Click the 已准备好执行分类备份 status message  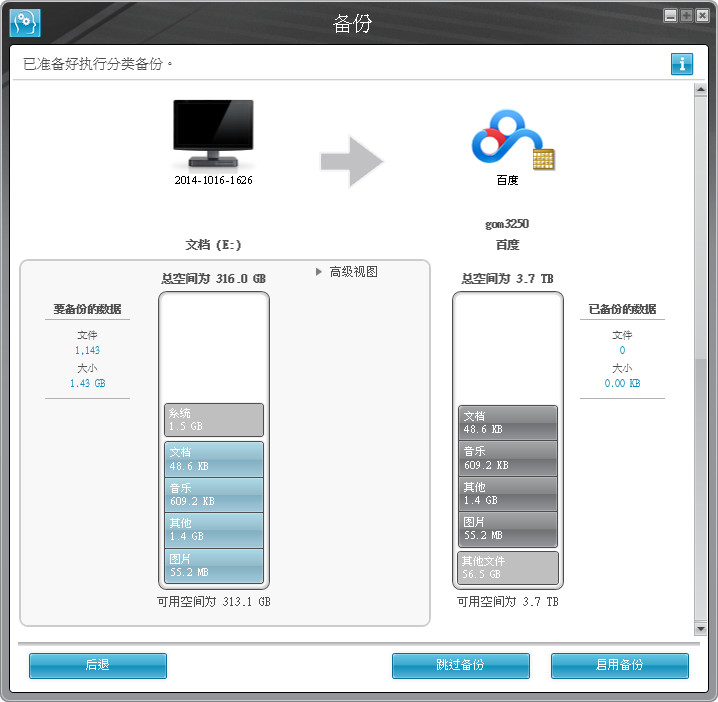pyautogui.click(x=97, y=64)
